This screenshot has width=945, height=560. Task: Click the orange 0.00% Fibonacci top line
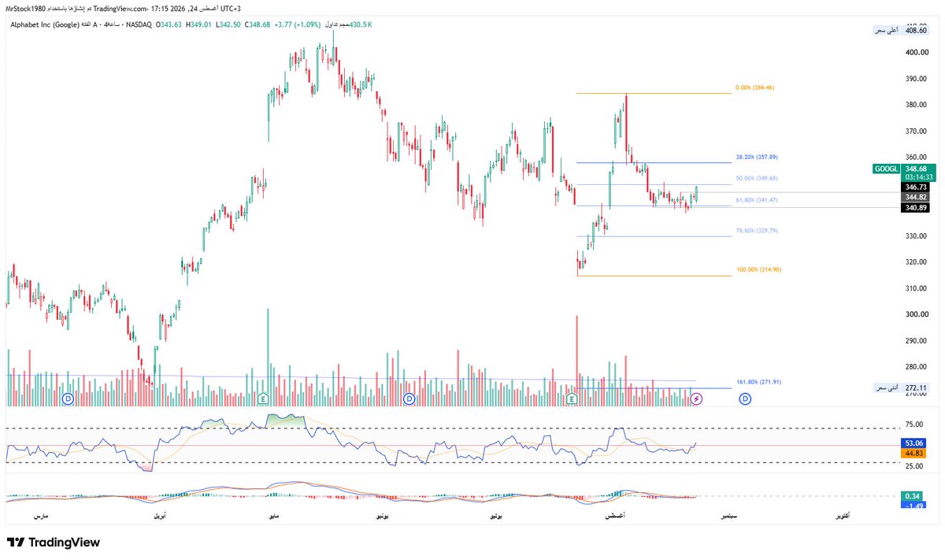654,94
